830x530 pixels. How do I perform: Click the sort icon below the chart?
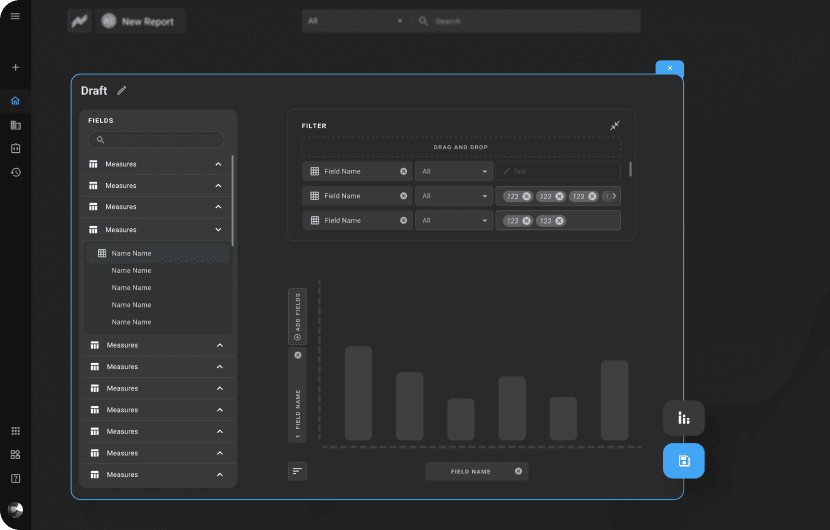click(297, 471)
